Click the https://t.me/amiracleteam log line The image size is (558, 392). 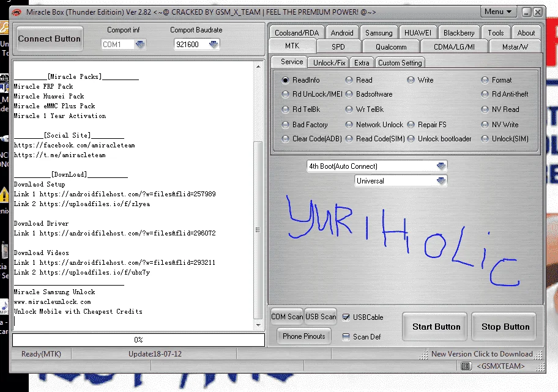click(60, 155)
